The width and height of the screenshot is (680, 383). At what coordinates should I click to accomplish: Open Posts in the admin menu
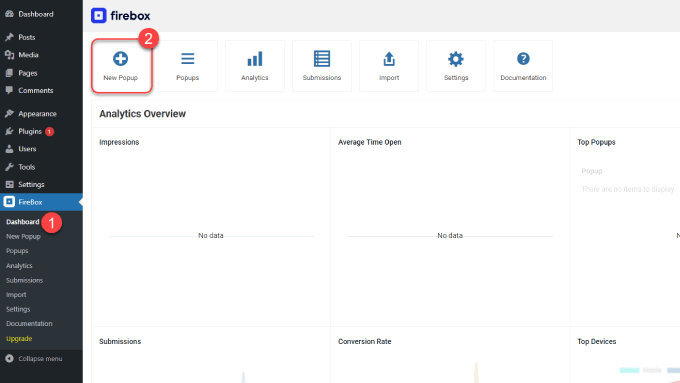[26, 37]
